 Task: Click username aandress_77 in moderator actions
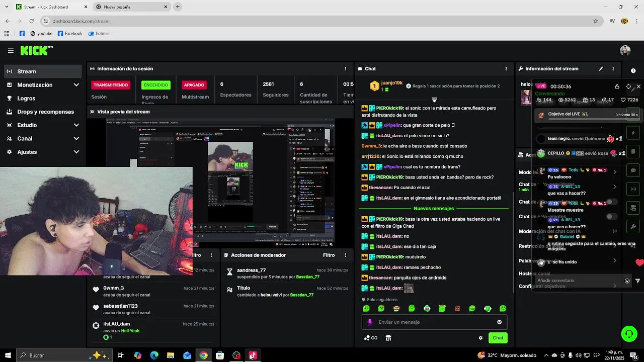coord(251,270)
